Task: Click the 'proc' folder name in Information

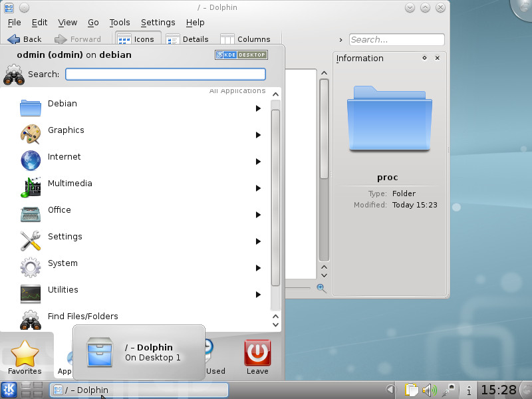Action: (x=388, y=178)
